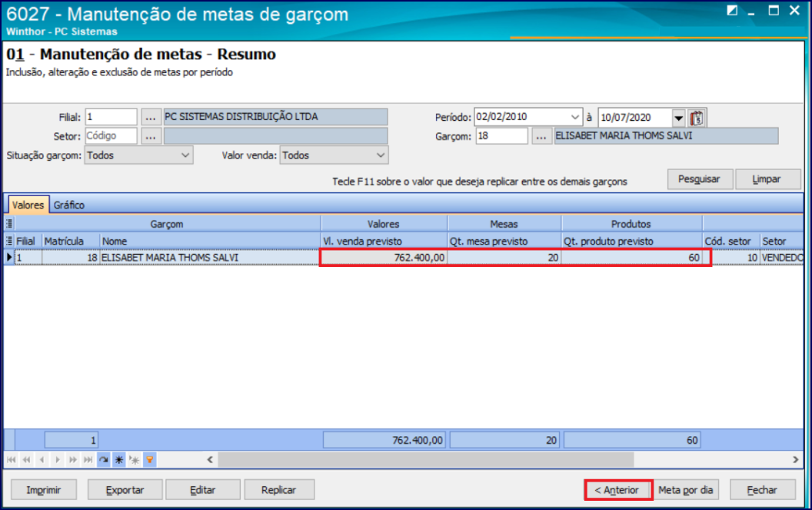Go to last record in navigator
Viewport: 812px width, 510px height.
(x=88, y=460)
